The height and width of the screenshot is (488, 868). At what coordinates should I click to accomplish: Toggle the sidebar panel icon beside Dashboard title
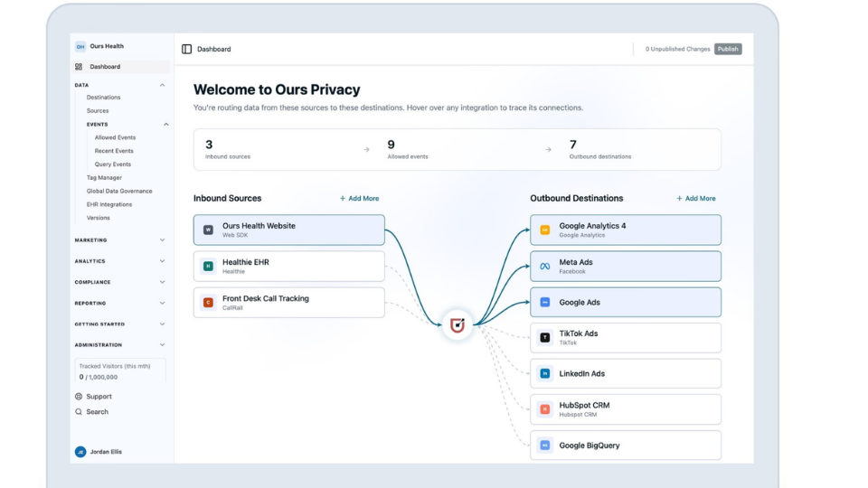pos(186,49)
